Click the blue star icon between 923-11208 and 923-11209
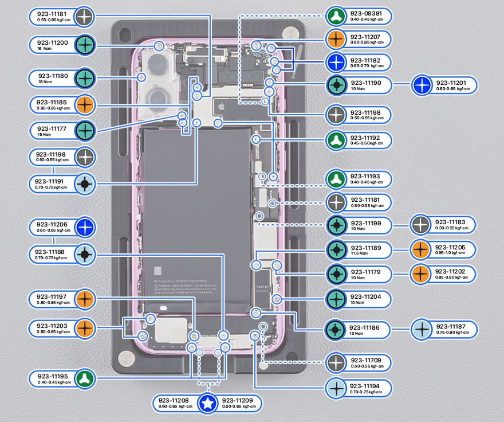This screenshot has width=504, height=422. pyautogui.click(x=207, y=403)
